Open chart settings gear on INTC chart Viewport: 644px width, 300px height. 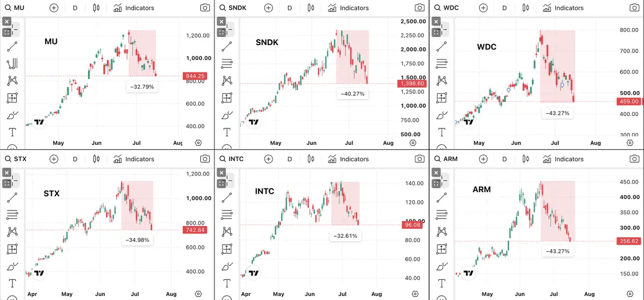415,294
